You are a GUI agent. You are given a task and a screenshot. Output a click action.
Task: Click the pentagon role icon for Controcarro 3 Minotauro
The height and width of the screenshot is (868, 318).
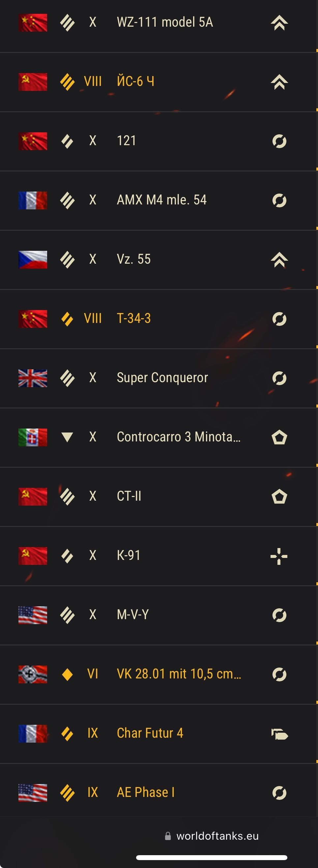[x=279, y=437]
